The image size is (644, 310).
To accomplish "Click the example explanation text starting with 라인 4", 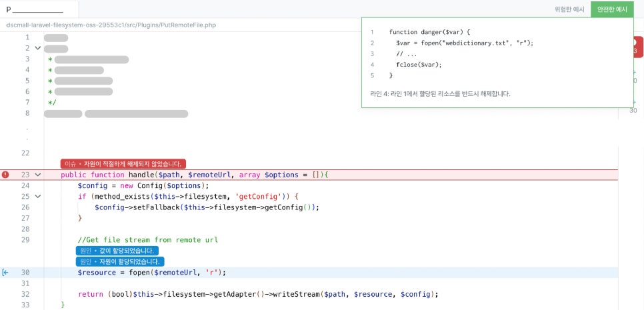I will coord(440,93).
